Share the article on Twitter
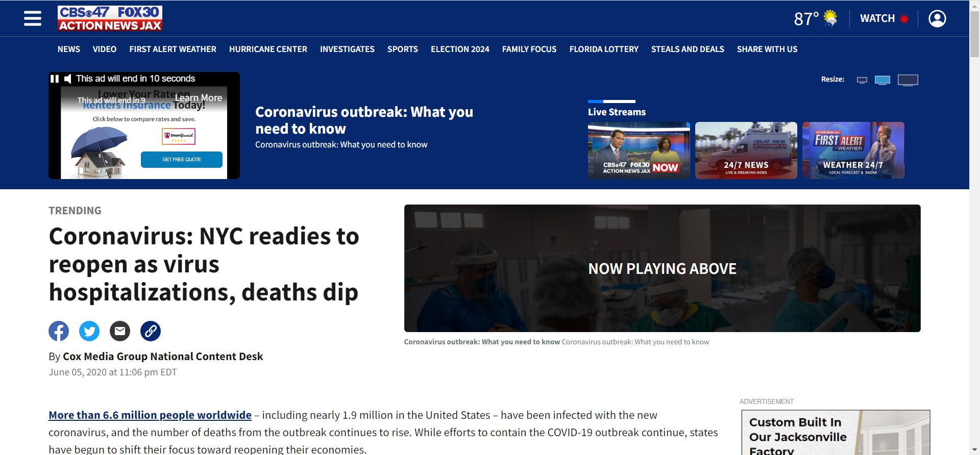The height and width of the screenshot is (455, 980). pos(89,331)
